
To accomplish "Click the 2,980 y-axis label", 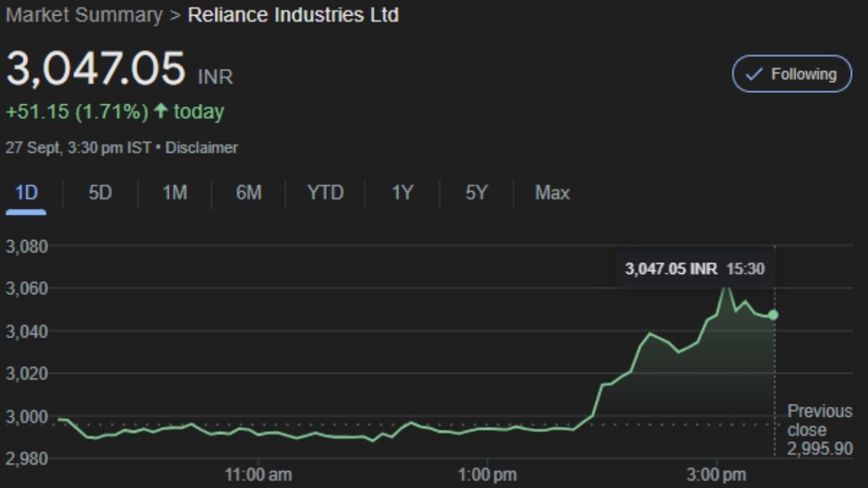I will point(27,459).
